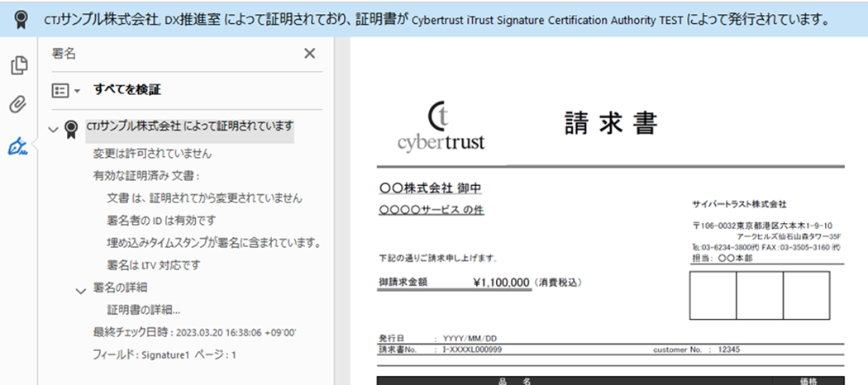868x385 pixels.
Task: Click the 最終チェック日時 timestamp line
Action: [x=194, y=332]
